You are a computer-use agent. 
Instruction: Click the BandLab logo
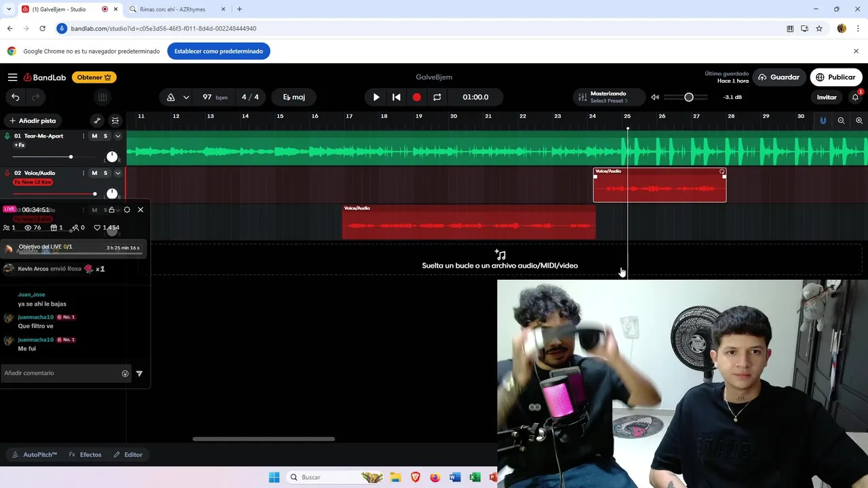45,77
